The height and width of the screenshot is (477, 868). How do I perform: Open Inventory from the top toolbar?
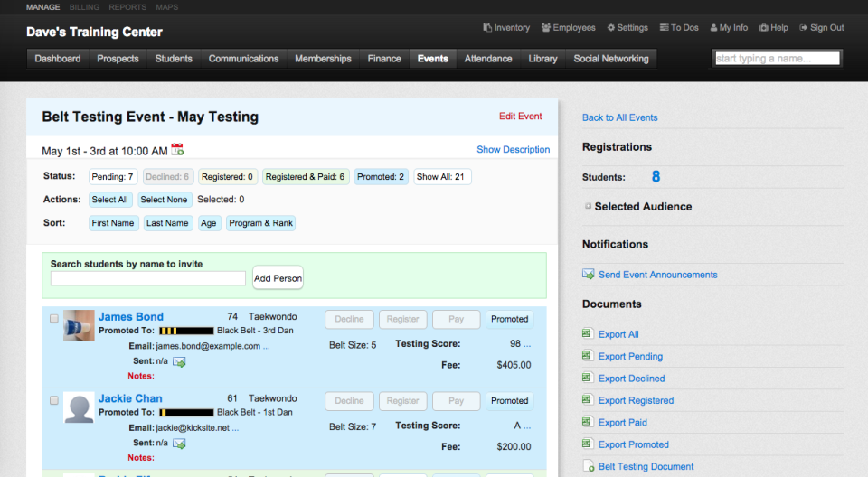click(x=506, y=28)
